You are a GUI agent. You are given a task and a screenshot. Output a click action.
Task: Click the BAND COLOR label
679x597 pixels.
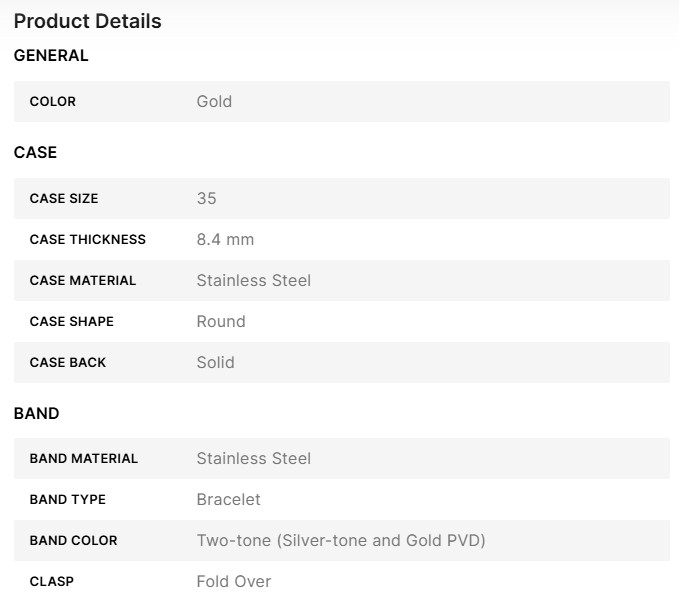point(74,541)
